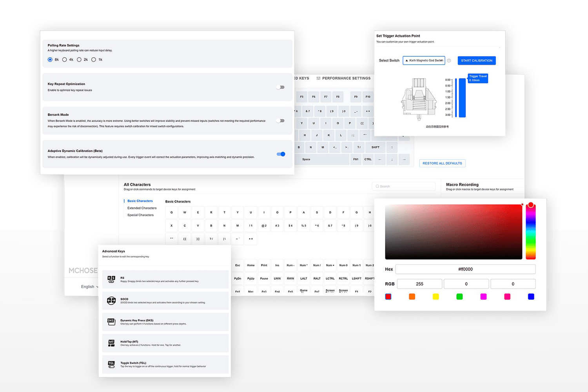Viewport: 588px width, 392px height.
Task: Pick the Esc key in commands list
Action: (x=238, y=265)
